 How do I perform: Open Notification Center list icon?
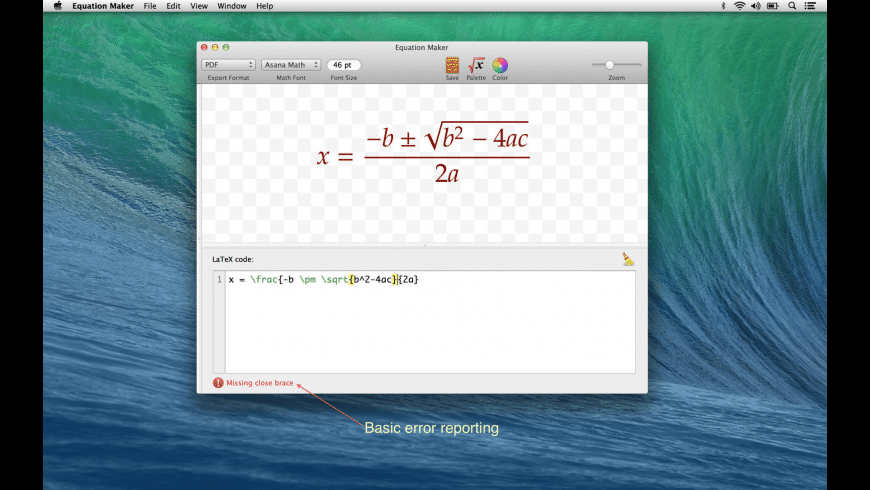click(x=810, y=6)
